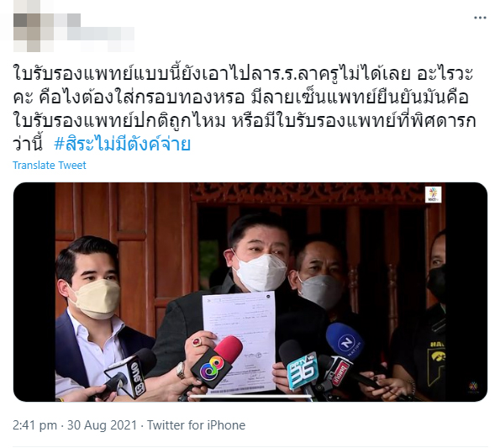Open the 2:41 pm · 30 Aug 2021 timestamp
The height and width of the screenshot is (448, 500).
tap(75, 425)
